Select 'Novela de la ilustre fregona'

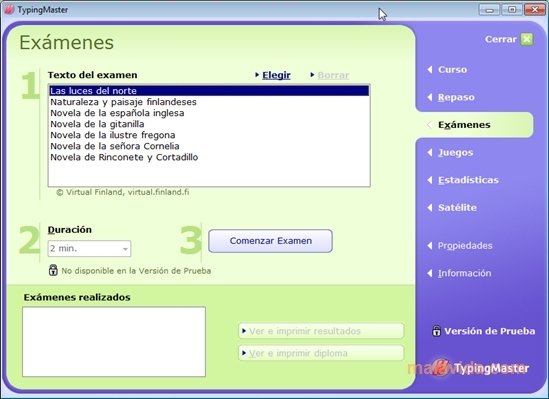[x=209, y=135]
